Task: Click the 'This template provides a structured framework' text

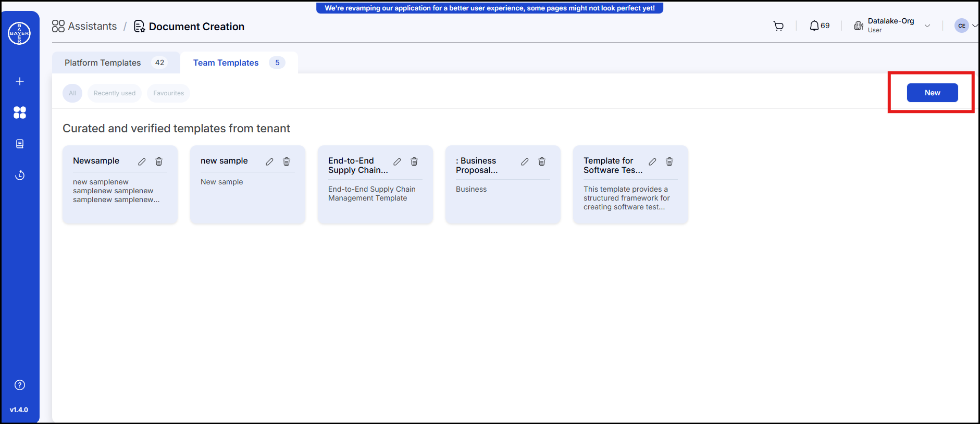Action: [627, 198]
